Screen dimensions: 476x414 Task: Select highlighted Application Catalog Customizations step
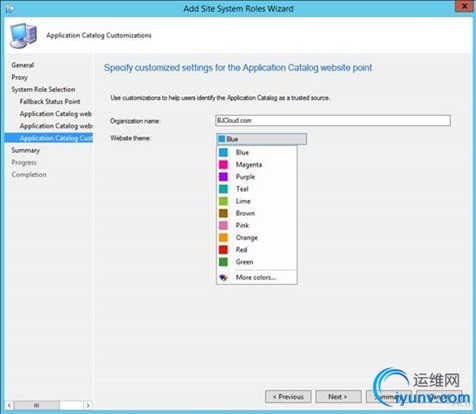click(49, 138)
